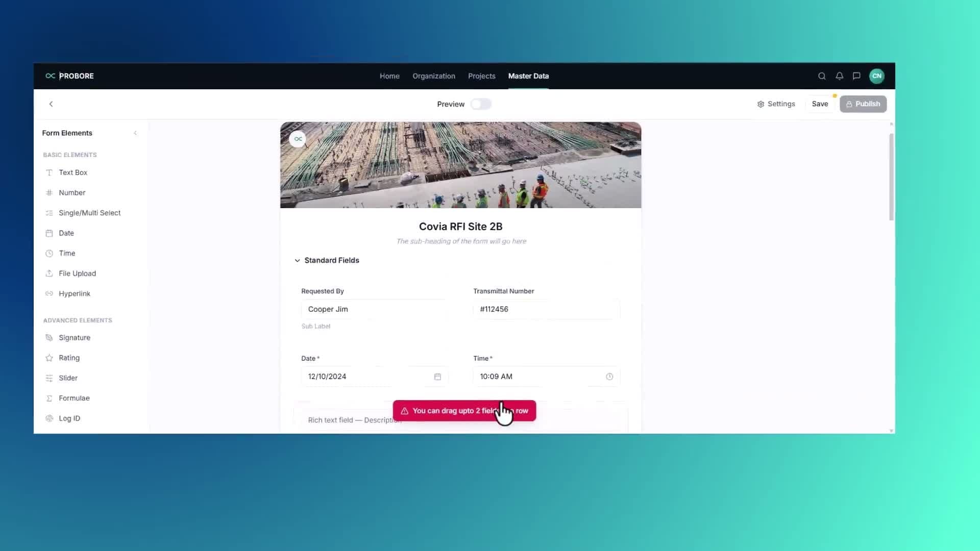Screen dimensions: 980x551
Task: Click calendar icon in Date field
Action: click(437, 377)
